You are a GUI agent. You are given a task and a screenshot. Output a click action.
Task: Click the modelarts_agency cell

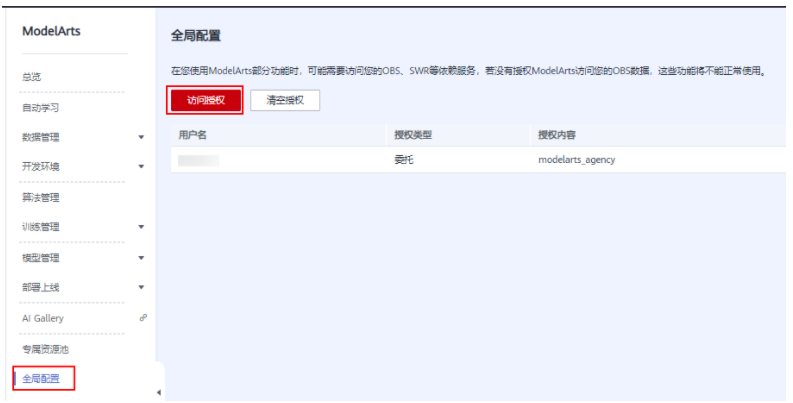(x=577, y=160)
